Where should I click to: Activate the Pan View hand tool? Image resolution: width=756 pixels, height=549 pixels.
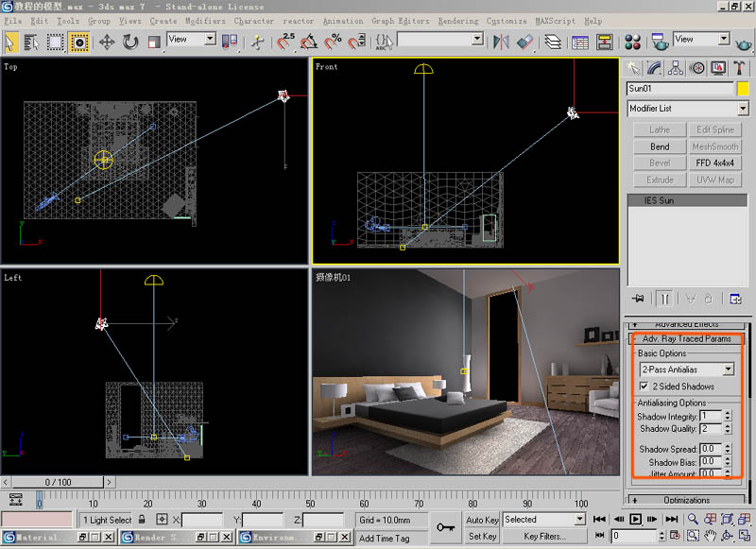(710, 536)
